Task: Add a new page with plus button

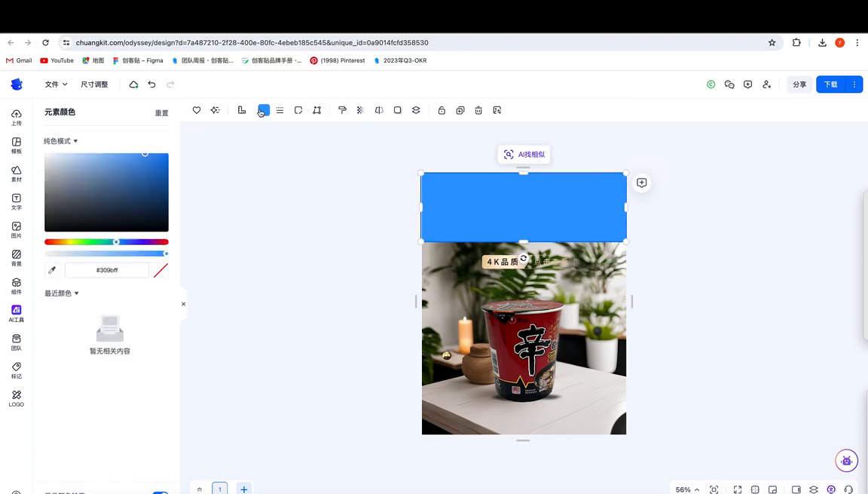Action: point(243,489)
